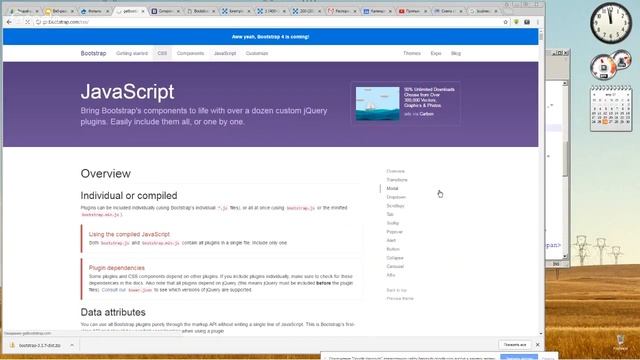The height and width of the screenshot is (360, 640).
Task: Jump to Modal in the sidebar
Action: coord(392,188)
